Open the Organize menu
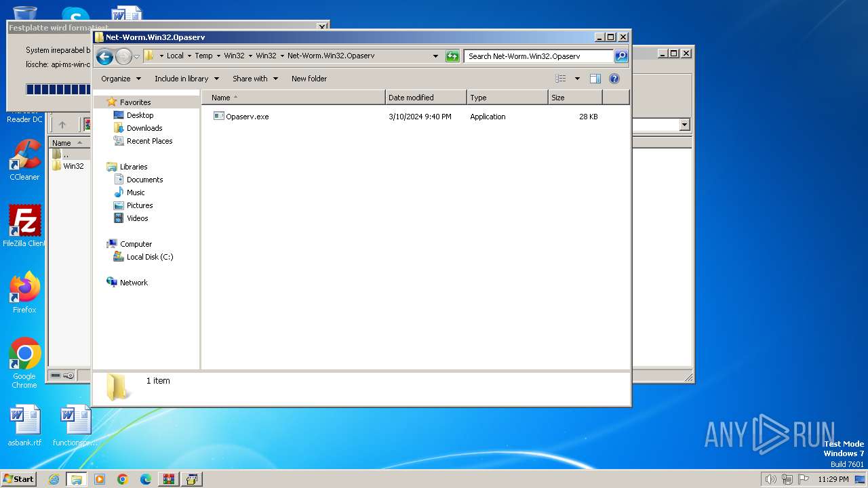The height and width of the screenshot is (488, 868). coord(121,79)
